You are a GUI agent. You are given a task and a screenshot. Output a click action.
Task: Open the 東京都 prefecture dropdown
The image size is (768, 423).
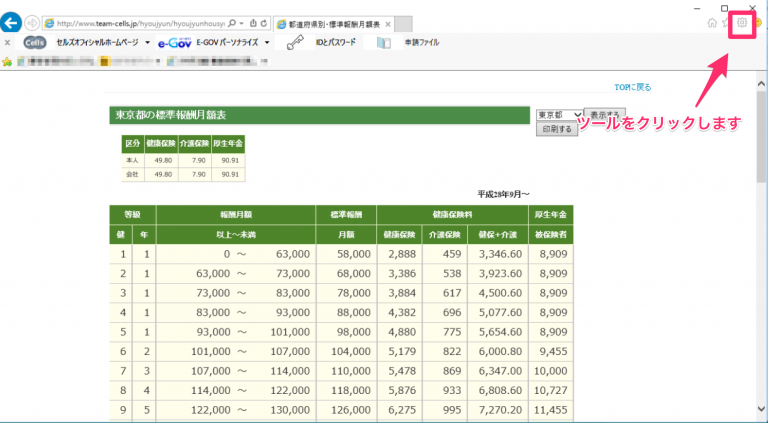point(559,115)
